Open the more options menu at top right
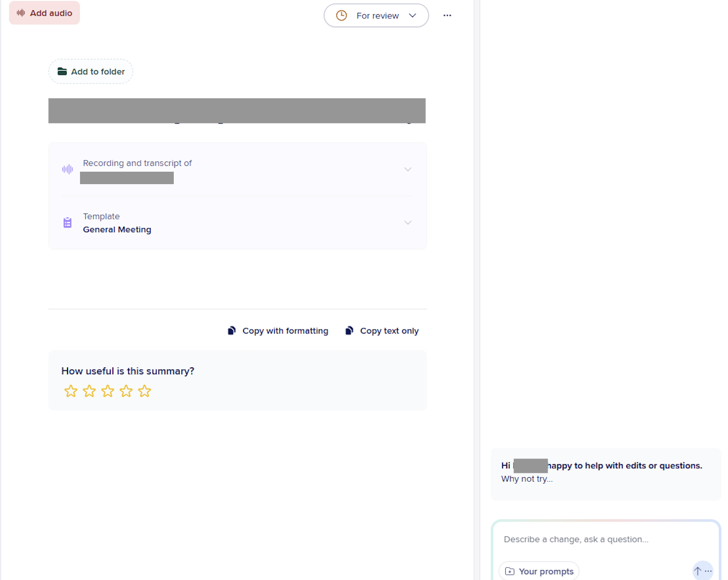 [448, 15]
